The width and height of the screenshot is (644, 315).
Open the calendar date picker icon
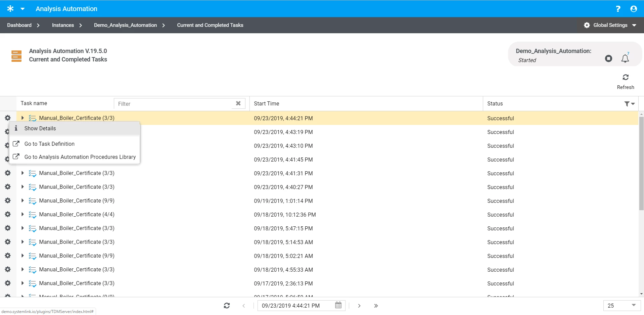pos(338,305)
